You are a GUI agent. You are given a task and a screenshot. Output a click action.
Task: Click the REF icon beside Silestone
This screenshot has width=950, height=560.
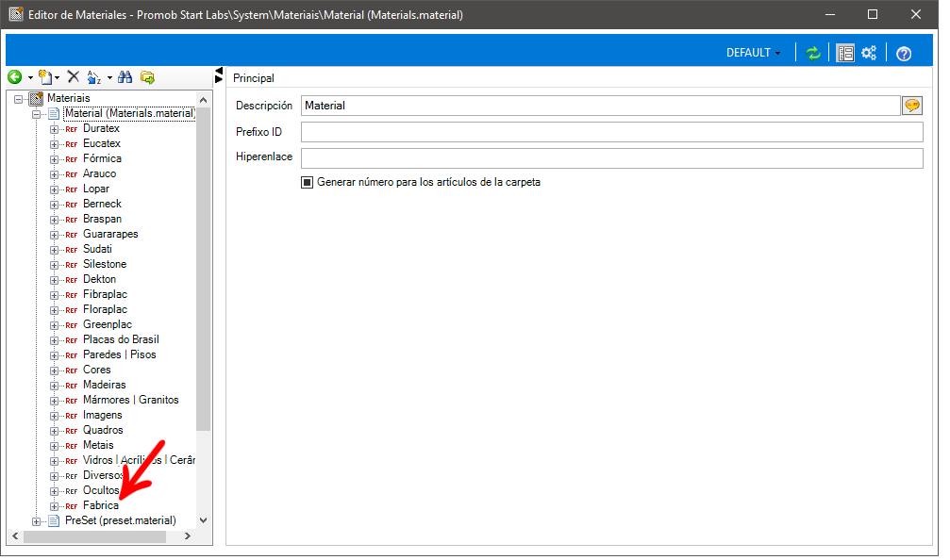[72, 265]
